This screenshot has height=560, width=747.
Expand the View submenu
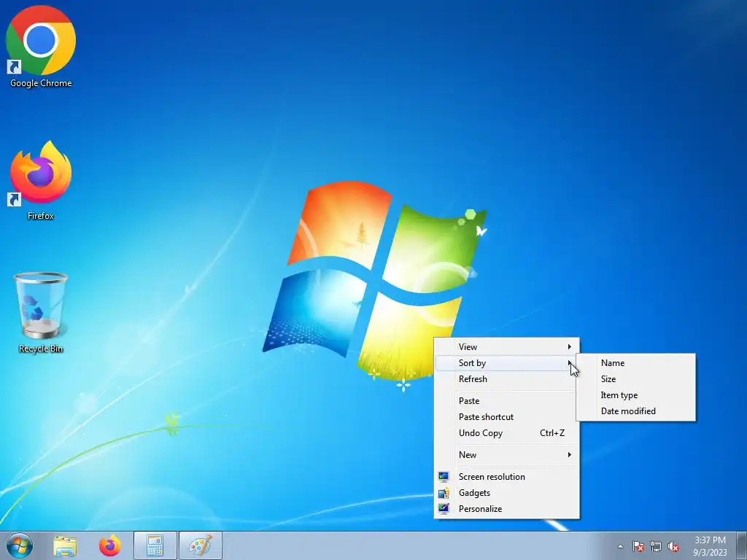click(x=507, y=346)
